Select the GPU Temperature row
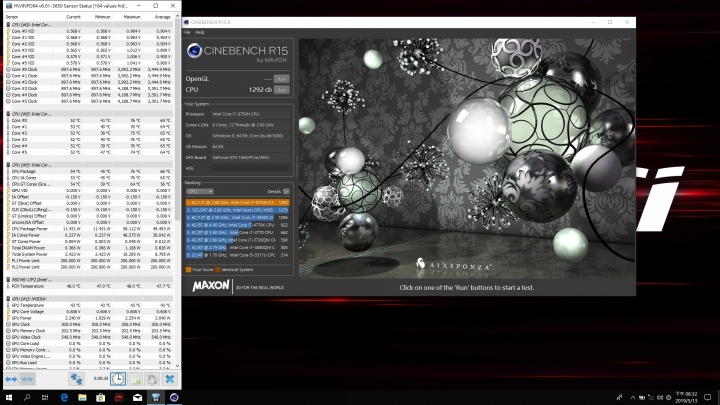 (x=89, y=305)
